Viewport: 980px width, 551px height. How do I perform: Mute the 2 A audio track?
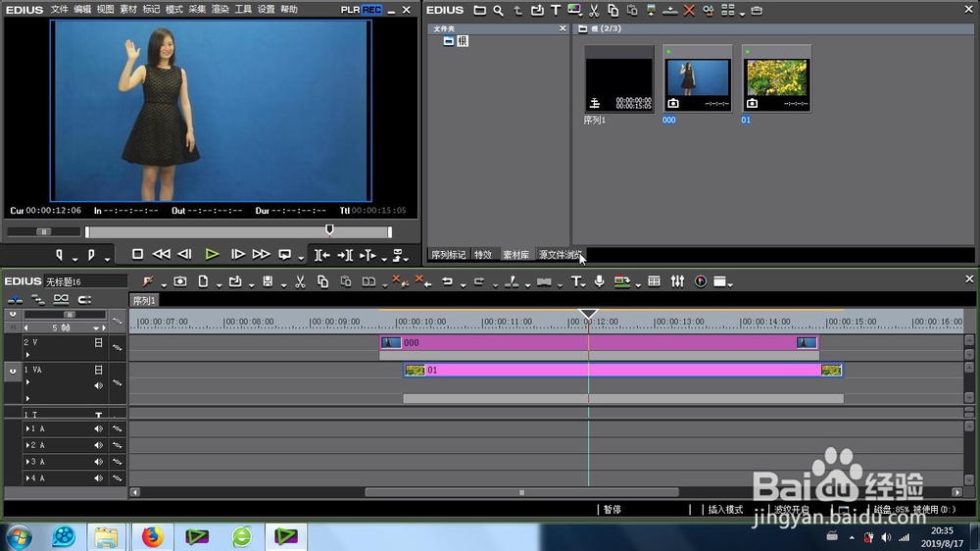98,445
